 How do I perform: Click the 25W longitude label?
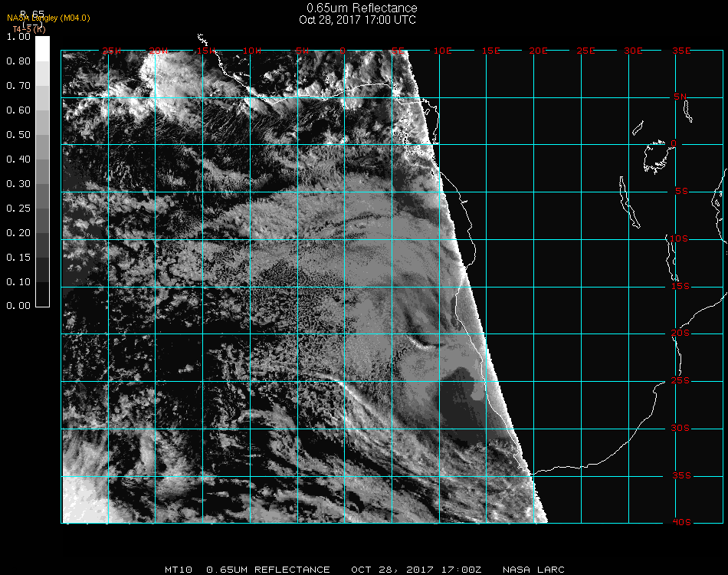[111, 51]
